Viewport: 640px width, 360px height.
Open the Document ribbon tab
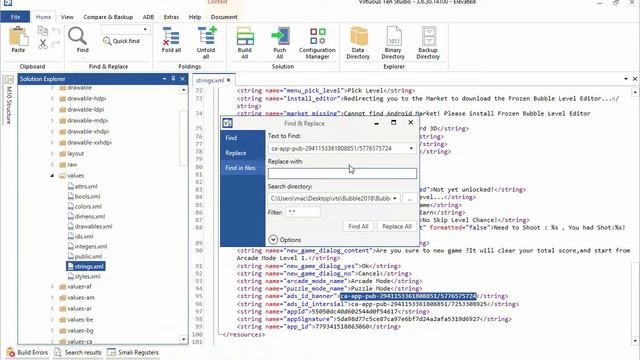click(224, 17)
